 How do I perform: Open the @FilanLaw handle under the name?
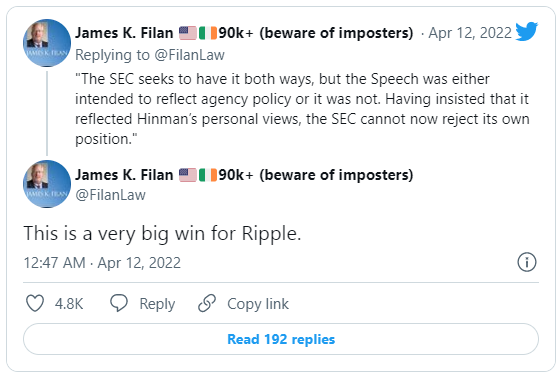pyautogui.click(x=110, y=195)
